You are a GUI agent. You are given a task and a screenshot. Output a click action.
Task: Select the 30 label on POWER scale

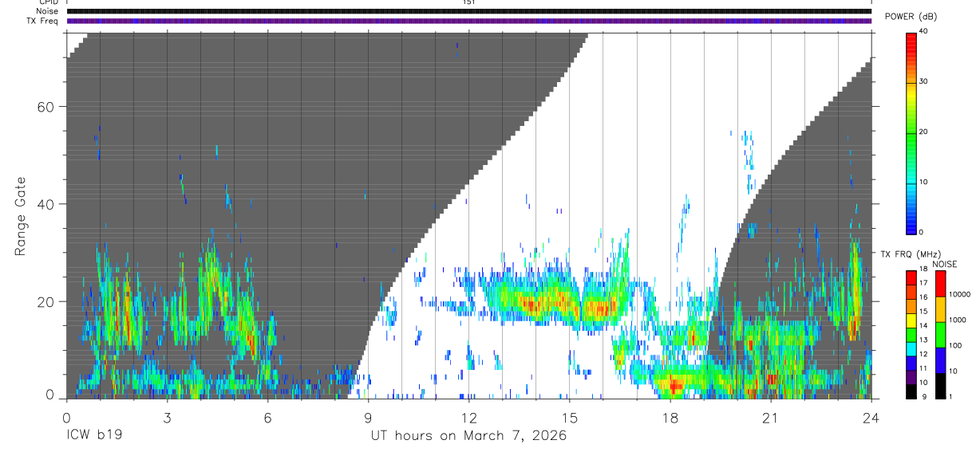click(x=923, y=81)
